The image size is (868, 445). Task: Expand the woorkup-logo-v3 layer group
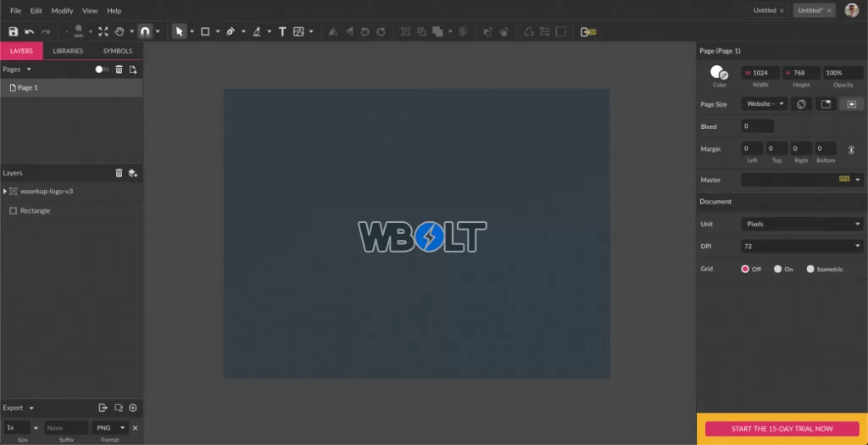(x=5, y=191)
